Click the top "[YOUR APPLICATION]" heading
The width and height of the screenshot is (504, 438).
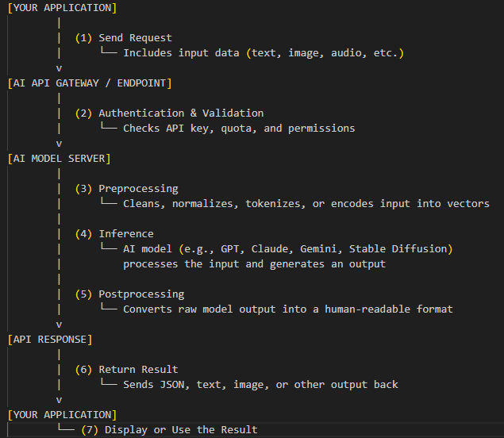click(x=61, y=8)
